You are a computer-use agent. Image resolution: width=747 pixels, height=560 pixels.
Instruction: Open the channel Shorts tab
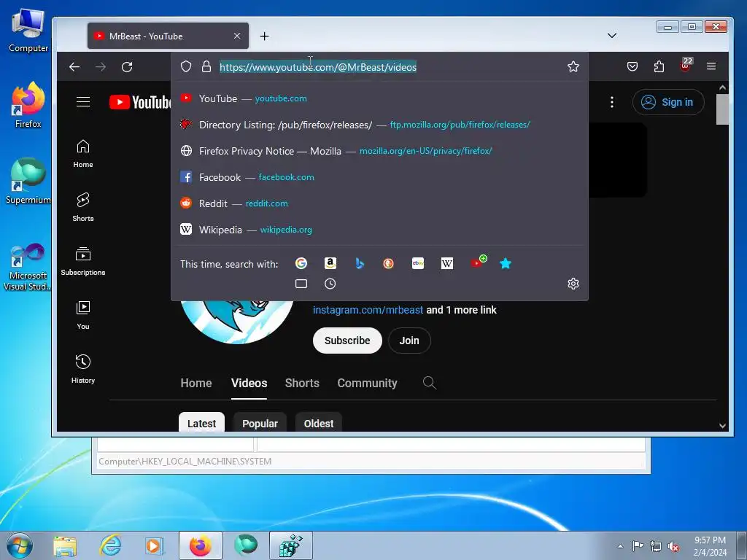coord(302,383)
